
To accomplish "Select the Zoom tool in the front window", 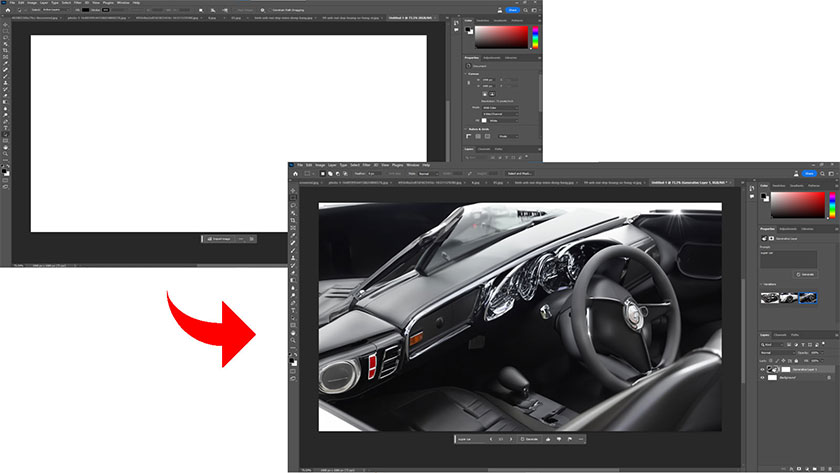I will click(293, 341).
